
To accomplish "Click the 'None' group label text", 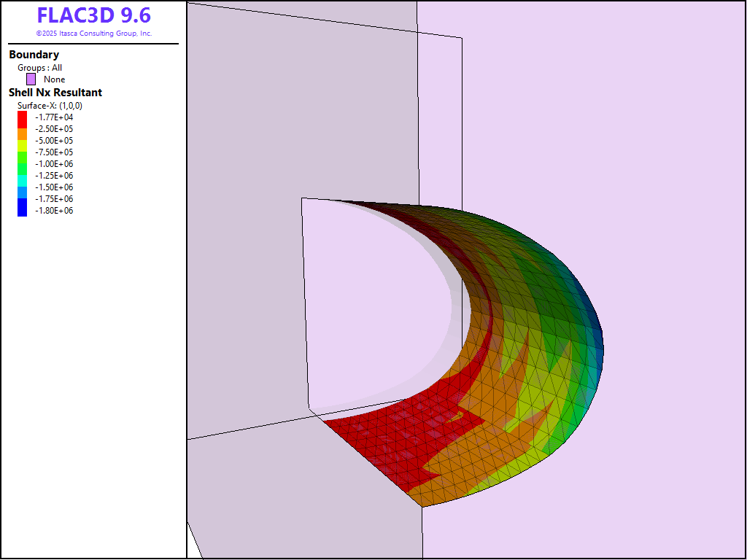I will (54, 79).
